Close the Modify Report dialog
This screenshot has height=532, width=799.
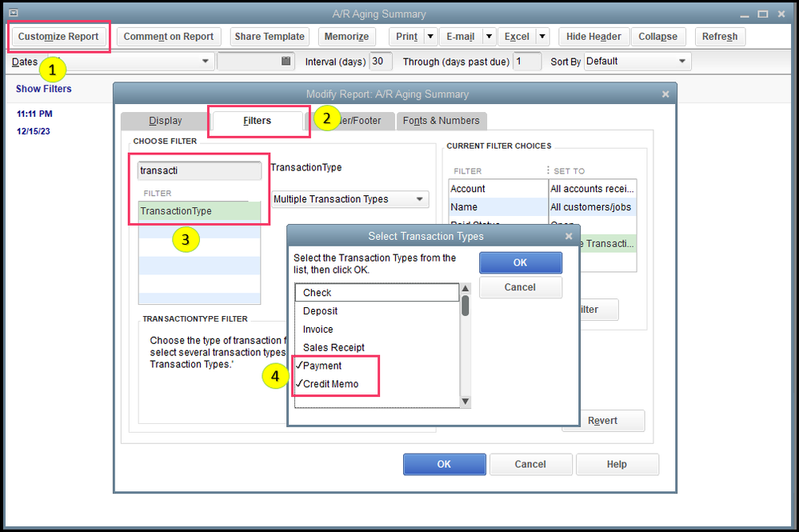[x=665, y=94]
